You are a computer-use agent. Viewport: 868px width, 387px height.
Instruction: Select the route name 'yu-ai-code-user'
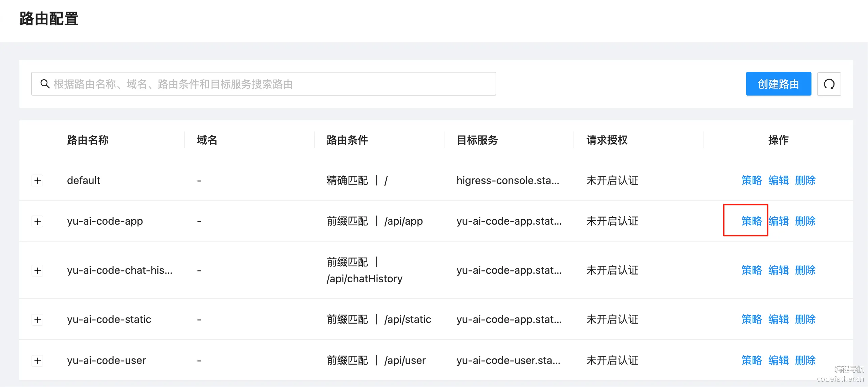(x=106, y=360)
